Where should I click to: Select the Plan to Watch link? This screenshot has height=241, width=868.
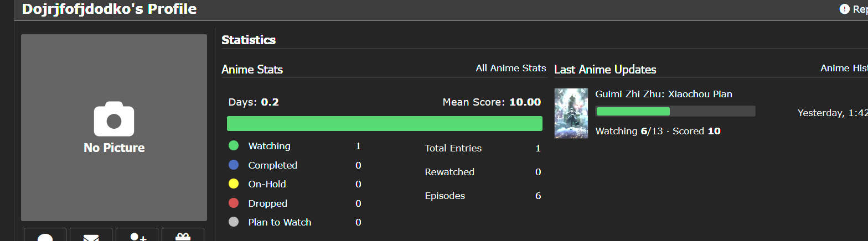click(x=280, y=222)
